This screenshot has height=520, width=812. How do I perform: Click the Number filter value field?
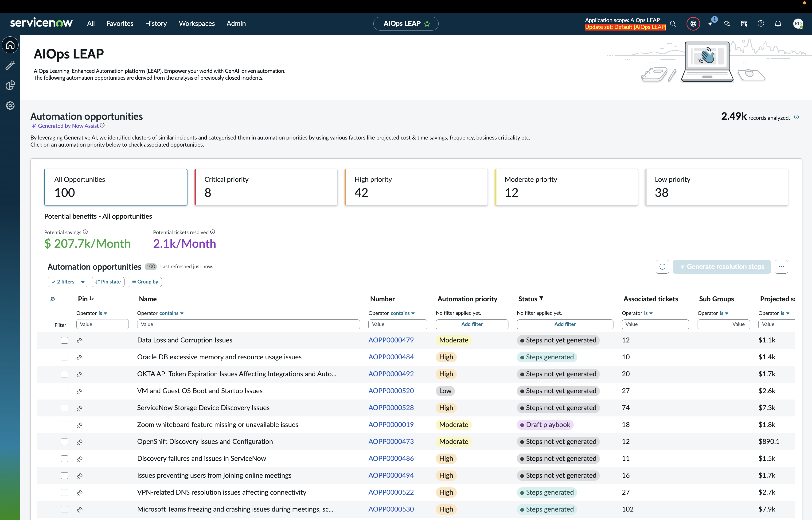tap(398, 324)
